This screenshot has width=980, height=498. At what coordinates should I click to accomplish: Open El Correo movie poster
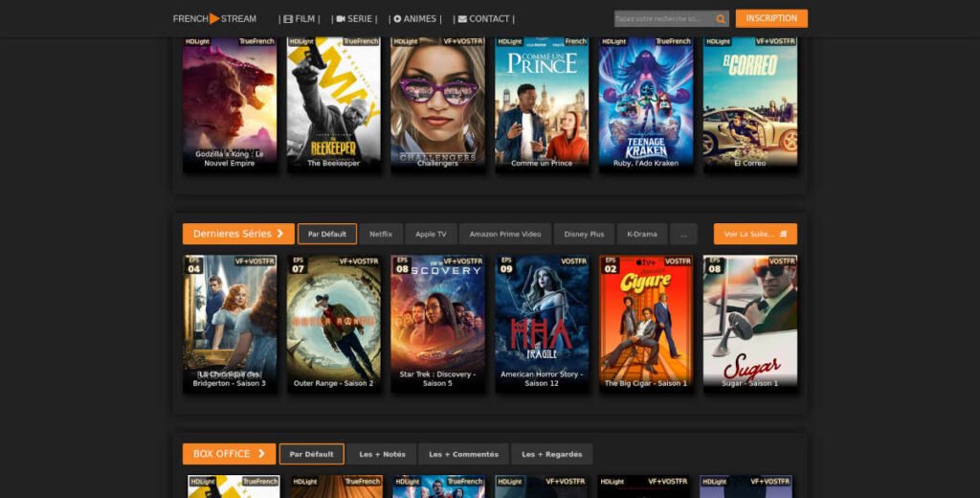[x=750, y=105]
